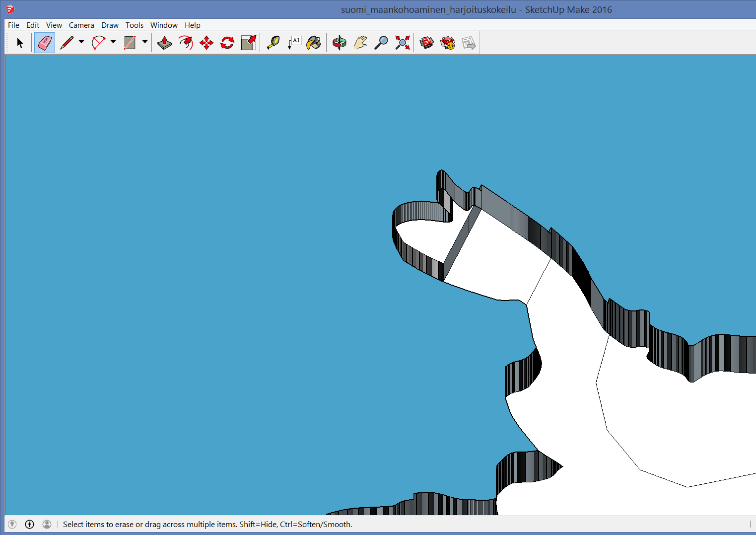Screen dimensions: 756x535
Task: Choose the Push/Pull tool
Action: [165, 43]
